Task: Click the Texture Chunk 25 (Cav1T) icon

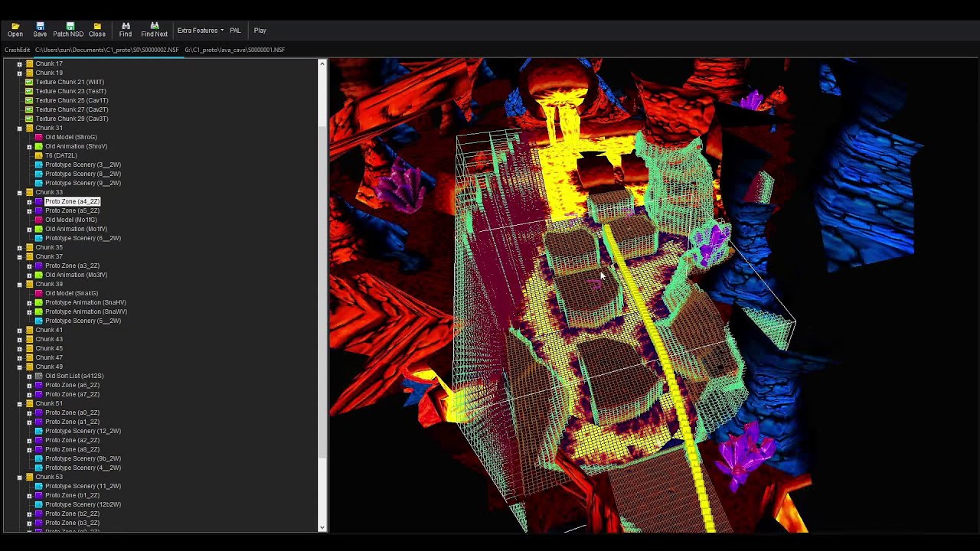Action: point(29,100)
